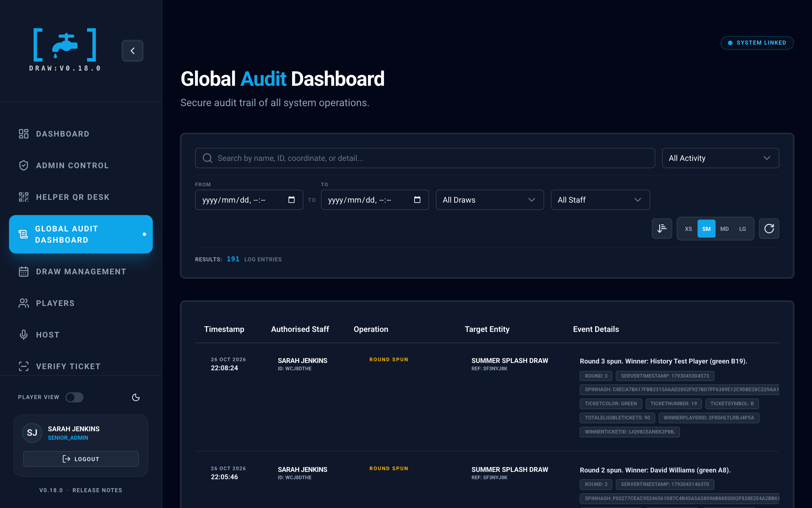Click the Draw Management calendar icon
Viewport: 812px width, 508px height.
[23, 271]
